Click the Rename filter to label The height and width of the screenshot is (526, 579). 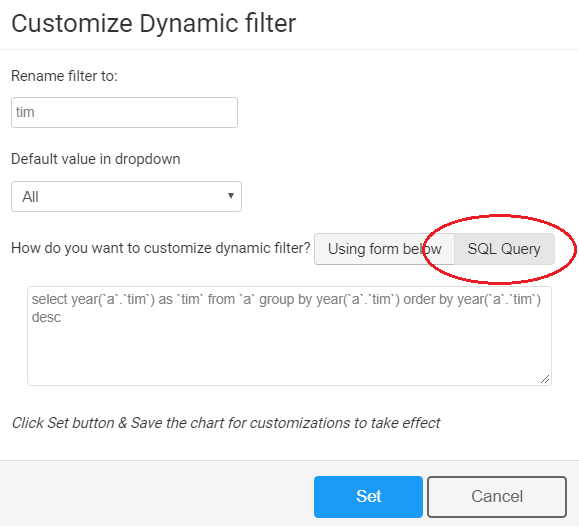[x=64, y=76]
